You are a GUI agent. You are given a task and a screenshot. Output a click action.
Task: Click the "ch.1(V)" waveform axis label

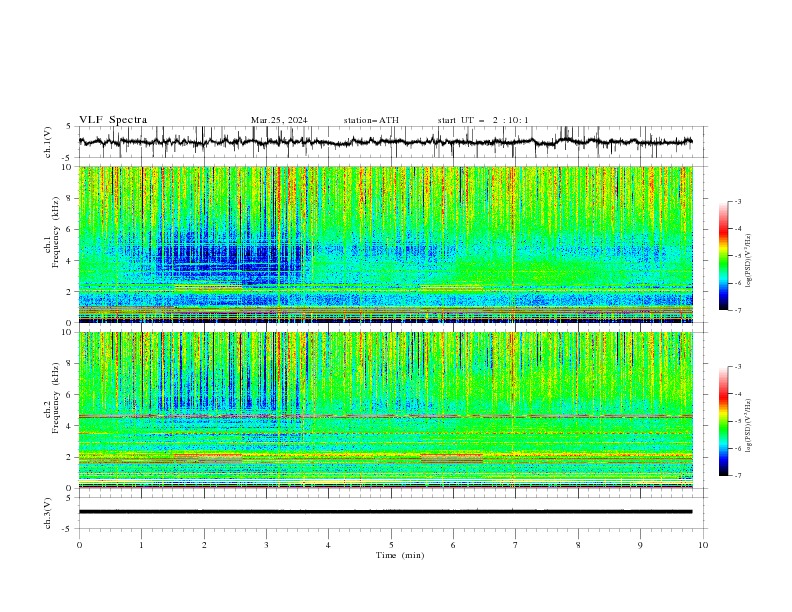pyautogui.click(x=47, y=142)
